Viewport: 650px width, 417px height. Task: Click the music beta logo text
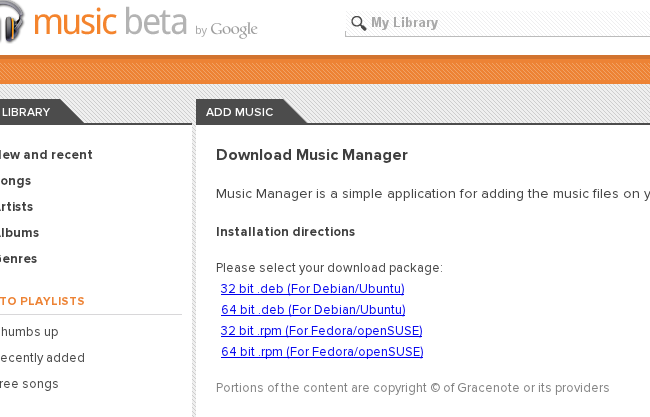[110, 22]
